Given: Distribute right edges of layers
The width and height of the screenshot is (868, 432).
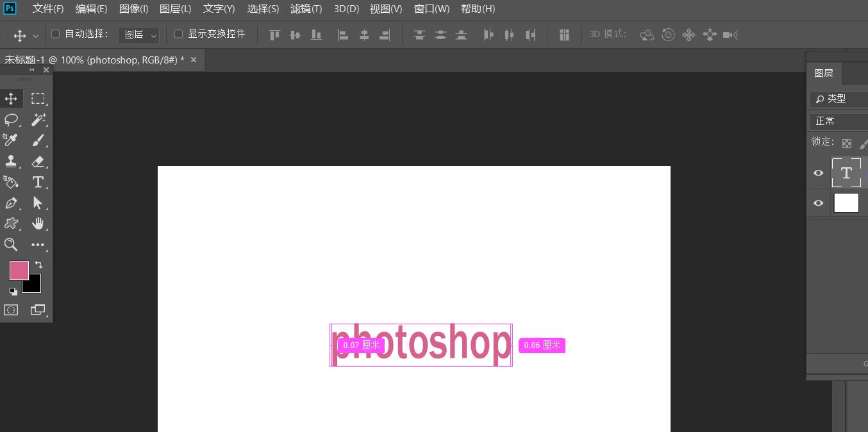Looking at the screenshot, I should pyautogui.click(x=530, y=35).
